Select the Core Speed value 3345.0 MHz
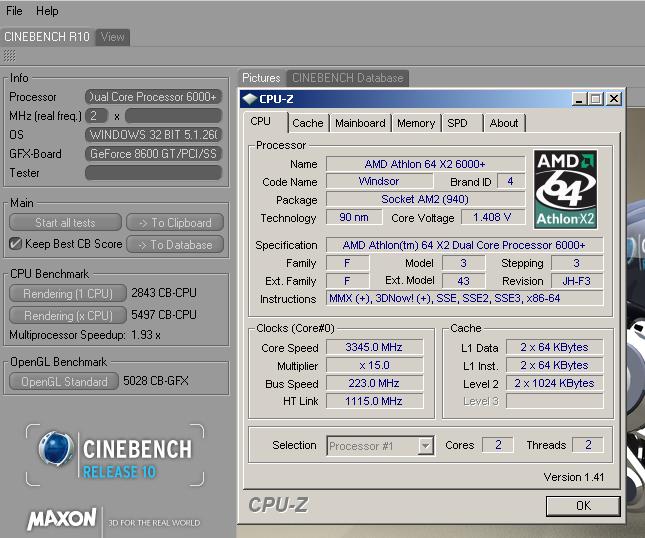The width and height of the screenshot is (645, 538). [374, 347]
